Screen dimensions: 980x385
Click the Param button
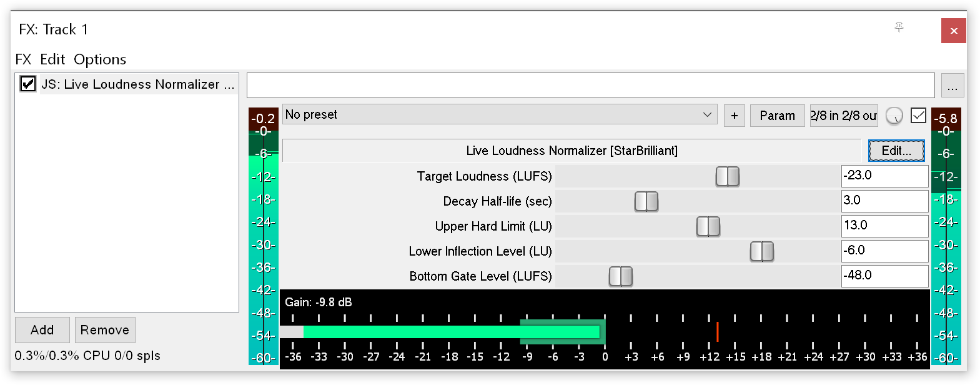tap(777, 116)
